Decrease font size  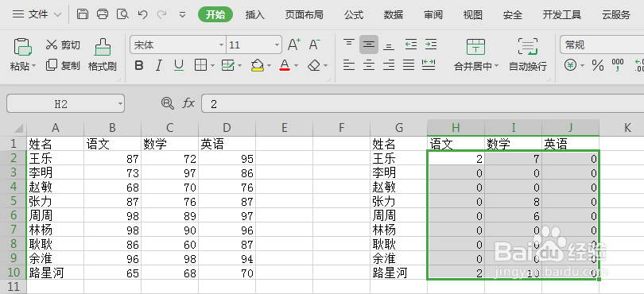[314, 44]
